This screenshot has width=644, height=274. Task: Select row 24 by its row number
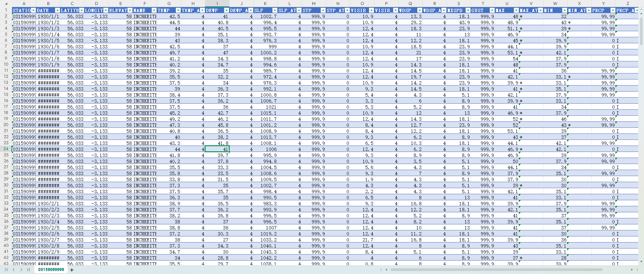6,149
